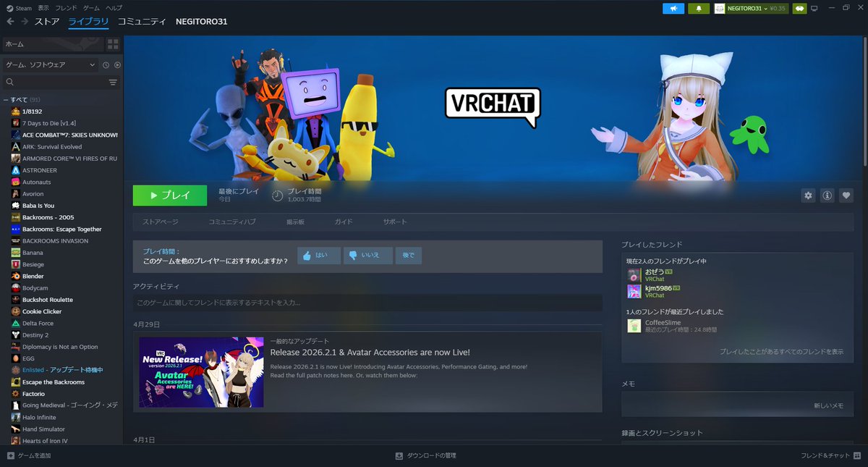Image resolution: width=868 pixels, height=467 pixels.
Task: Switch to Big Picture mode monitor icon
Action: pos(814,9)
